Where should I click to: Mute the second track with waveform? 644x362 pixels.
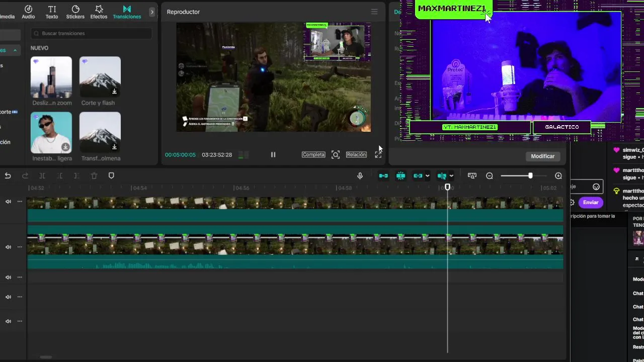click(x=8, y=247)
